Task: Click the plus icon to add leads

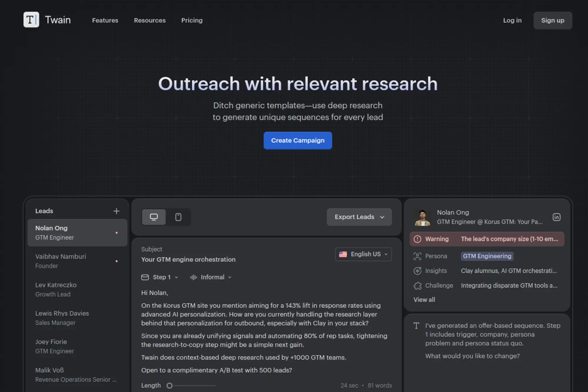Action: coord(116,211)
